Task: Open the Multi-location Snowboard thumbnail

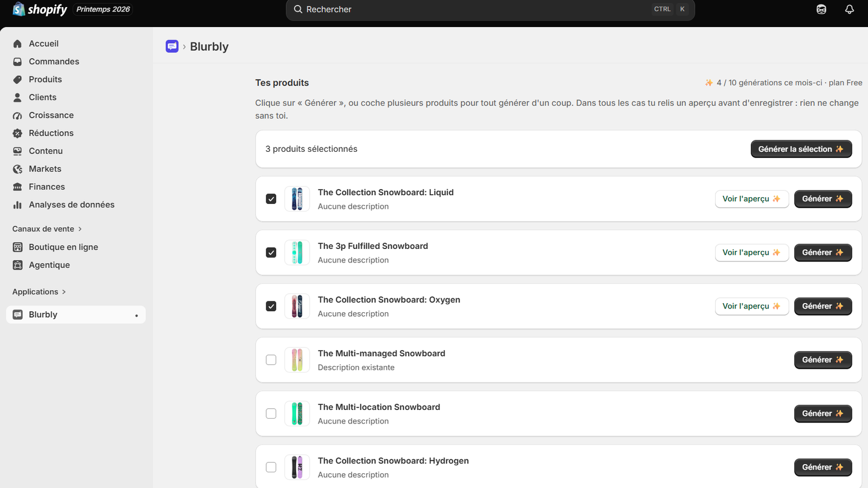Action: pos(297,414)
